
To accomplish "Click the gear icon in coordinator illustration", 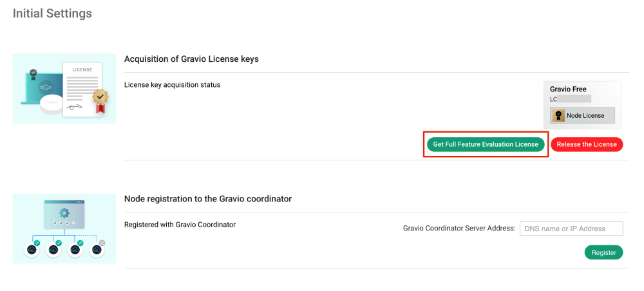I will pyautogui.click(x=64, y=212).
